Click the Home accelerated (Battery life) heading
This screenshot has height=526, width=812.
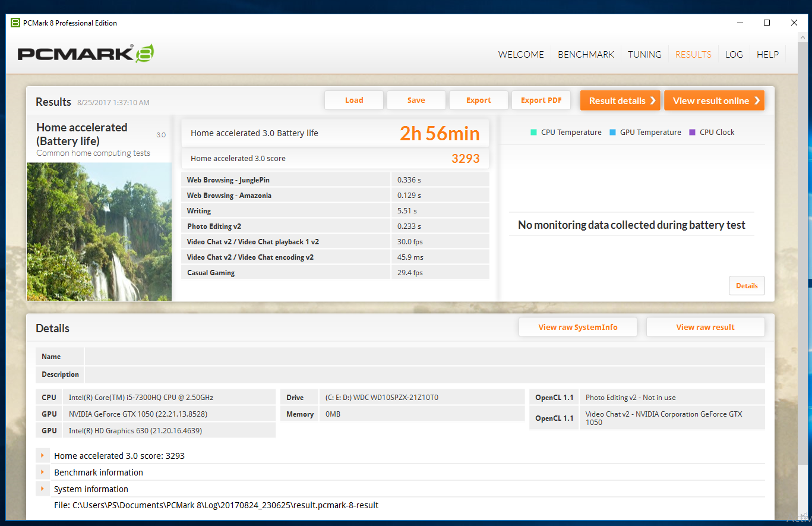click(x=82, y=134)
